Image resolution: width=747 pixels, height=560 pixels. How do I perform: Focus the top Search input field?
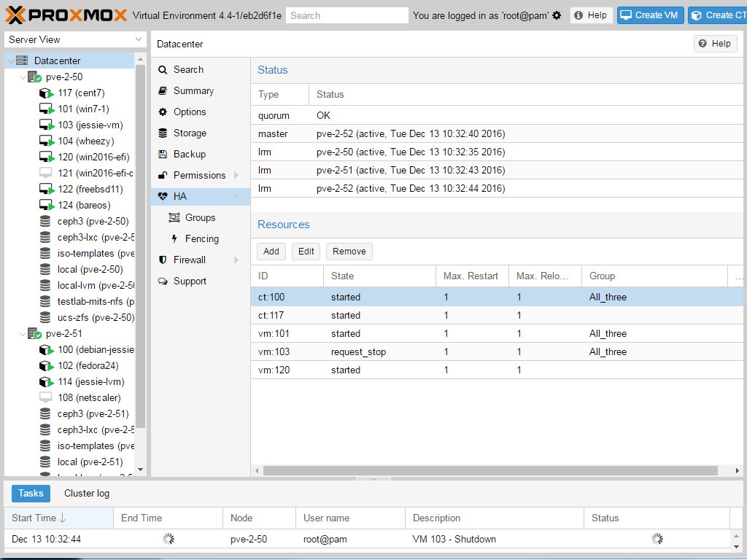point(347,15)
